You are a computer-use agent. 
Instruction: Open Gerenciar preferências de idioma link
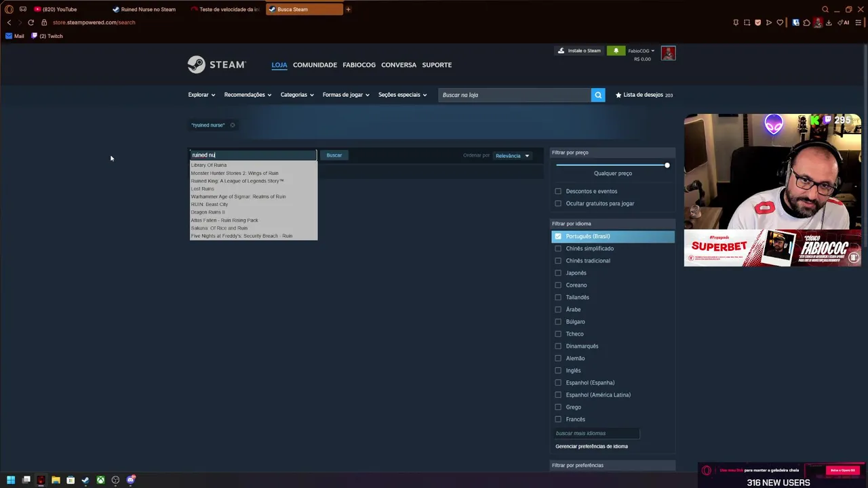[x=591, y=446]
